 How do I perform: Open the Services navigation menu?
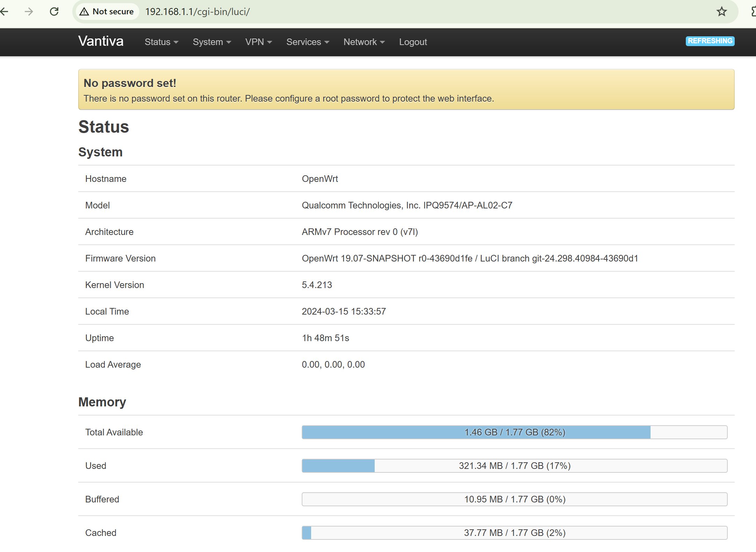coord(308,42)
